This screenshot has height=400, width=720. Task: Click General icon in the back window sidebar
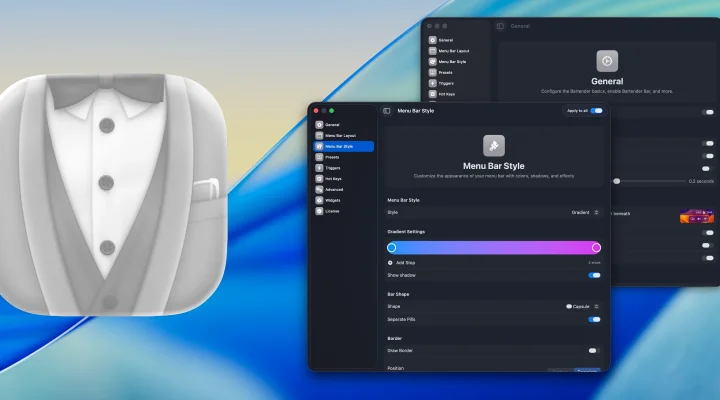point(433,40)
